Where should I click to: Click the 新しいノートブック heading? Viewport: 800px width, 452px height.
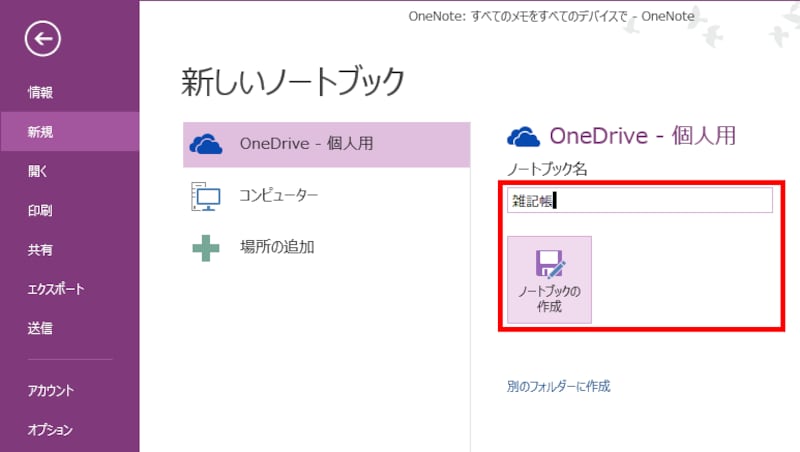[x=293, y=82]
